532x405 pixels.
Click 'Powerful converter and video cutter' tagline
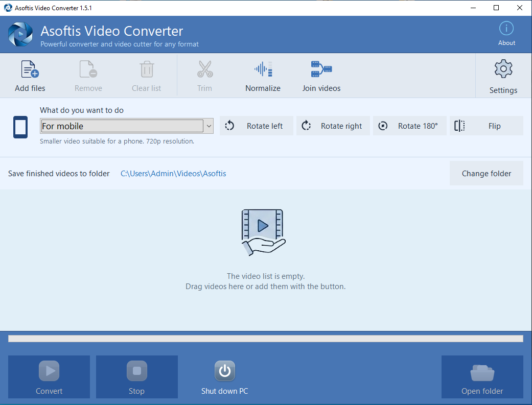click(x=120, y=44)
